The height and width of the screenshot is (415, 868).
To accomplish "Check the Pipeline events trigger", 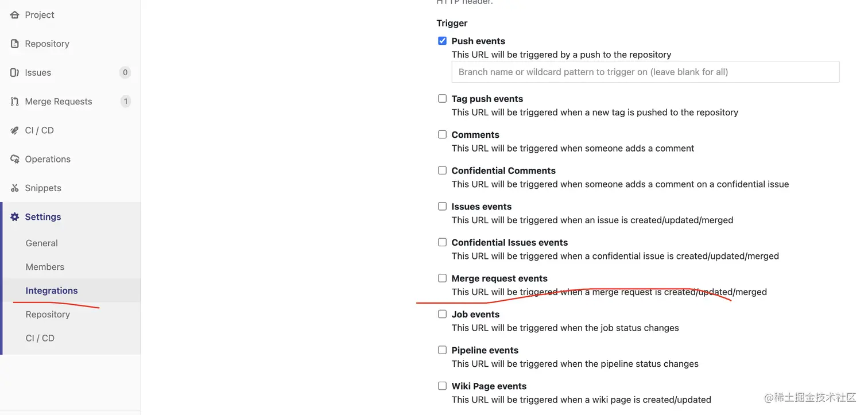I will (x=442, y=350).
